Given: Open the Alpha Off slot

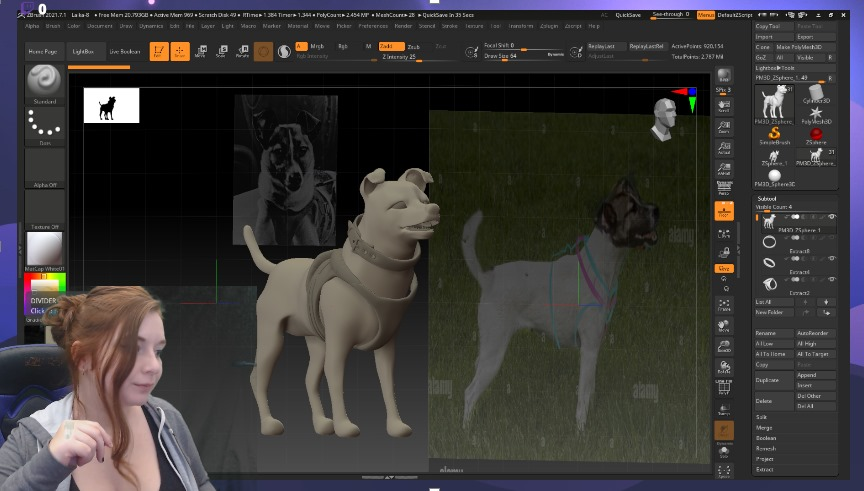Looking at the screenshot, I should 45,168.
